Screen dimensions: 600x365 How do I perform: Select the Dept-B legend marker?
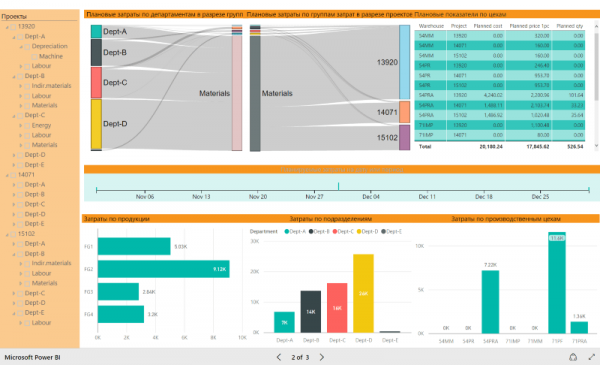pyautogui.click(x=311, y=231)
